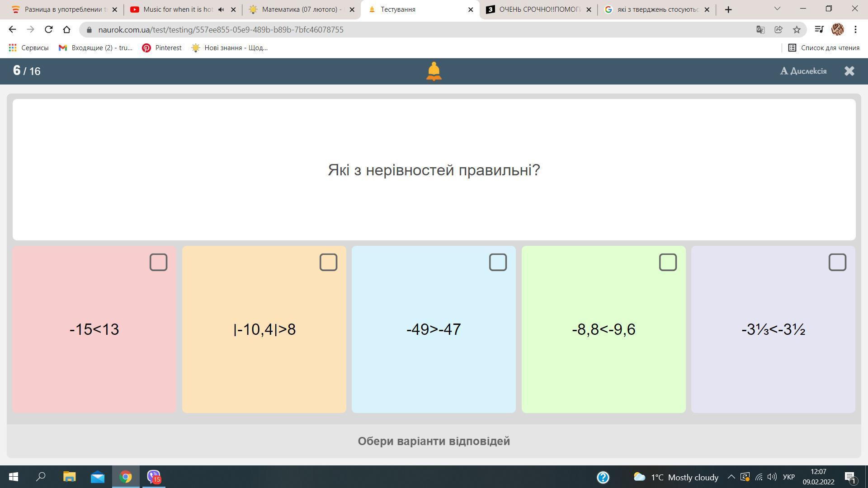Open the tab search dropdown arrow
Image resolution: width=868 pixels, height=488 pixels.
click(777, 9)
